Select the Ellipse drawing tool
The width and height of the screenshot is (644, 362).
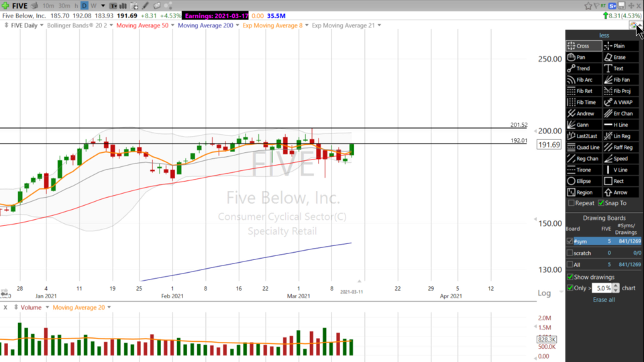pos(584,181)
